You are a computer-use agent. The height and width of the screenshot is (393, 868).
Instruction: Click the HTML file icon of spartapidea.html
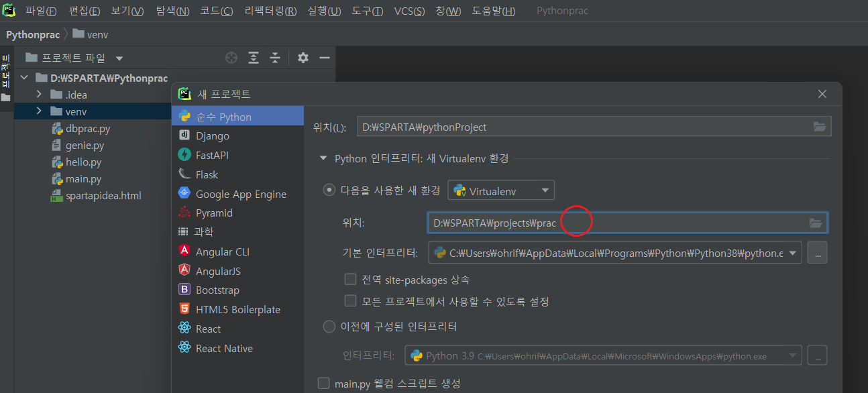point(57,196)
